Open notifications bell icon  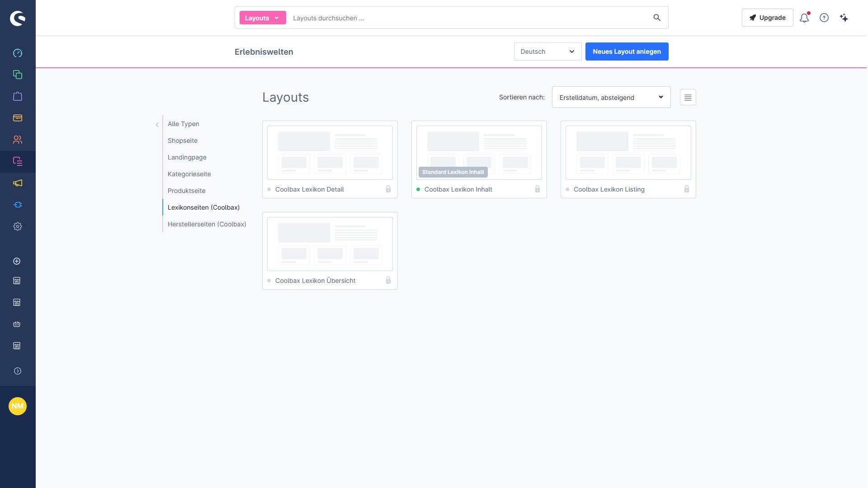[x=804, y=18]
